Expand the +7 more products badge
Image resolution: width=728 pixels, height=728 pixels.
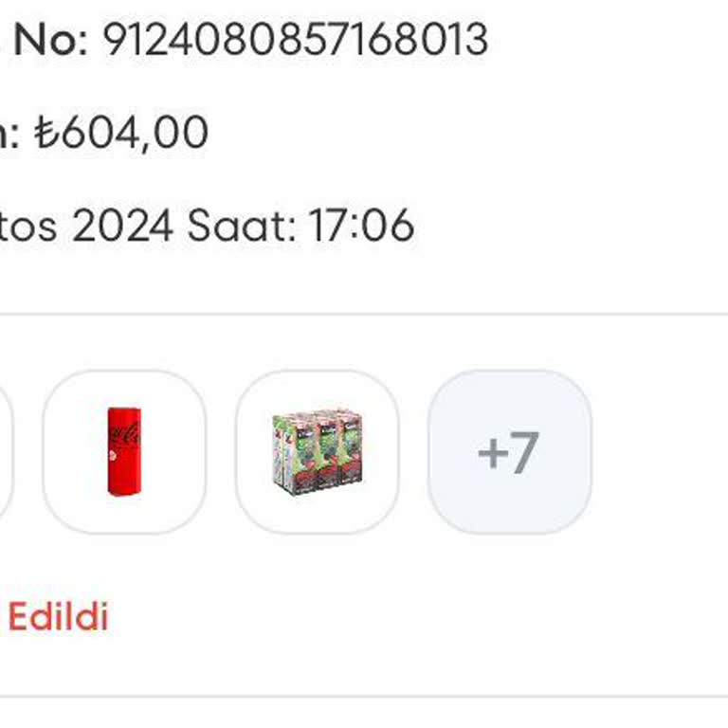[x=509, y=451]
